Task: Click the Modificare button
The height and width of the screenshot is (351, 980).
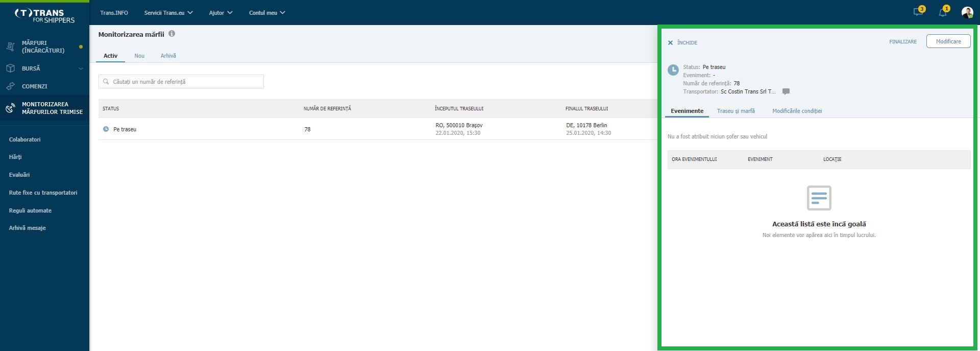Action: tap(948, 41)
